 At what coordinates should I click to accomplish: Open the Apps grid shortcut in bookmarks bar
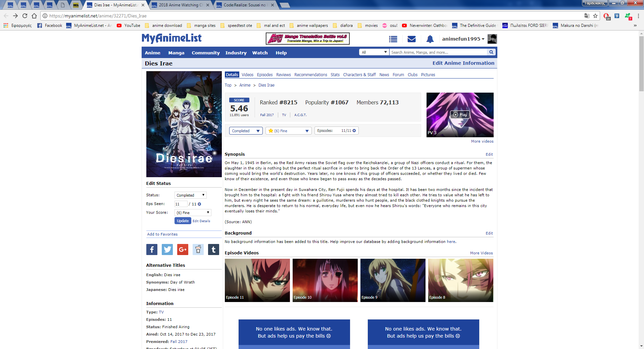6,26
